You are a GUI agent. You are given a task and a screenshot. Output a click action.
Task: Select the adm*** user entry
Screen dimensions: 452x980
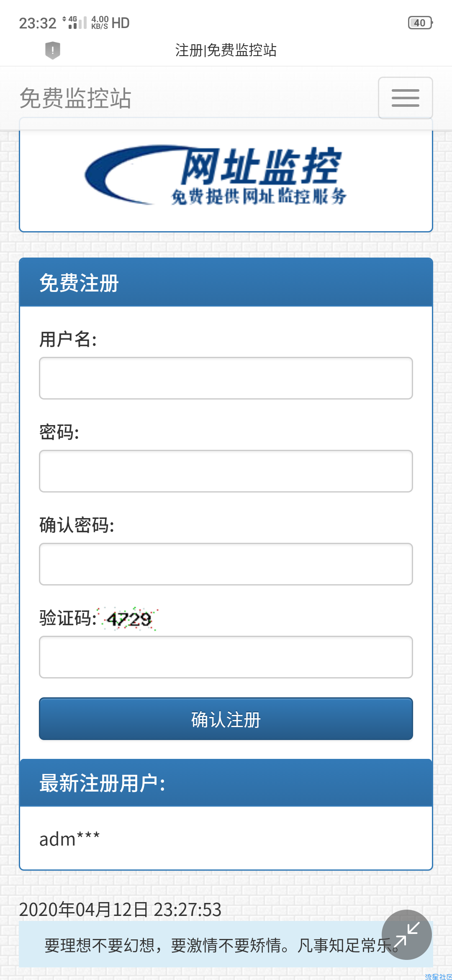(x=69, y=839)
